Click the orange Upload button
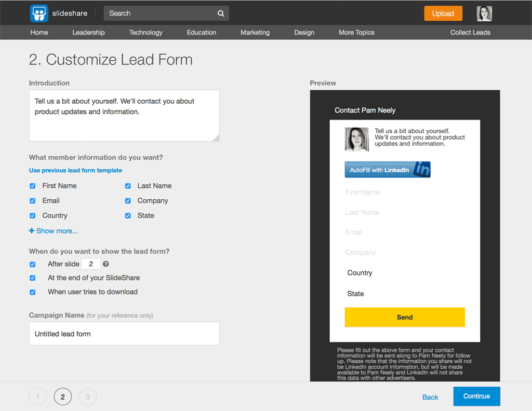532x411 pixels. 443,13
